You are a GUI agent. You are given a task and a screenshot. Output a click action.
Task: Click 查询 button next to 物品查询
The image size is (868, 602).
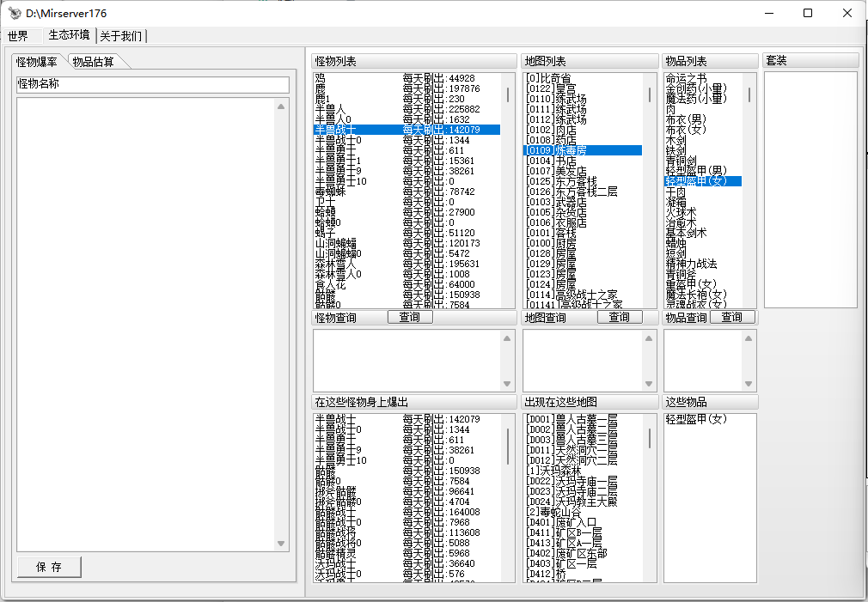tap(732, 317)
